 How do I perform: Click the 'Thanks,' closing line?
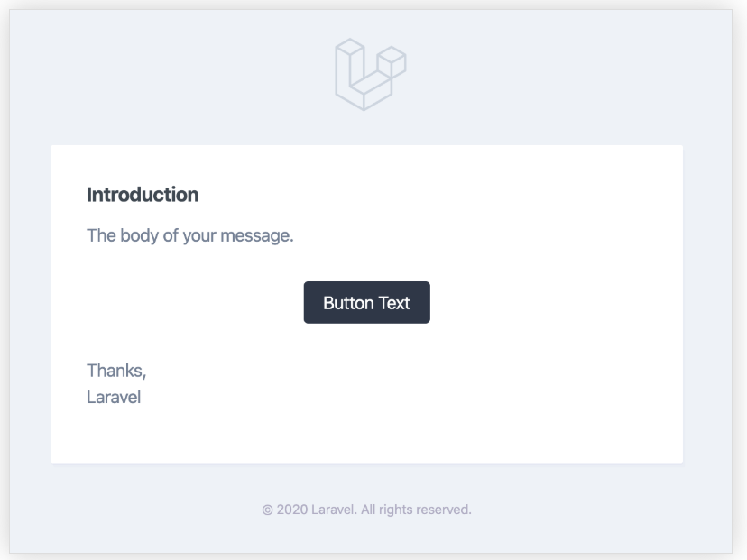click(115, 370)
